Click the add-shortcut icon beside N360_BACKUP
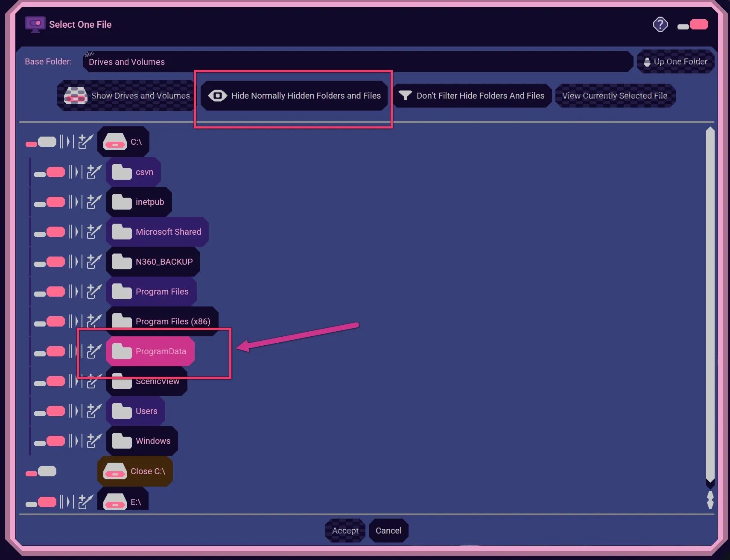The image size is (730, 560). click(x=94, y=262)
